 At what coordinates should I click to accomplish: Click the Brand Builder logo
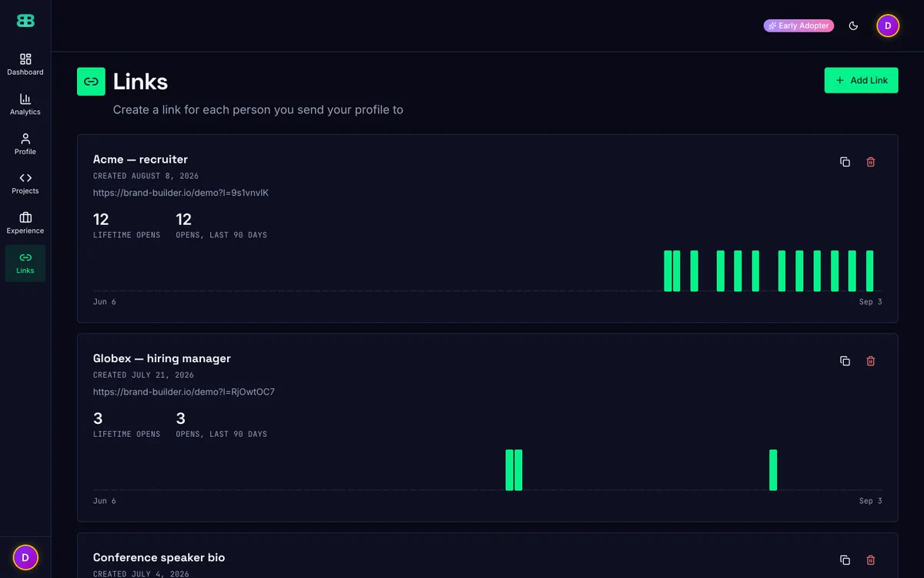pyautogui.click(x=25, y=21)
